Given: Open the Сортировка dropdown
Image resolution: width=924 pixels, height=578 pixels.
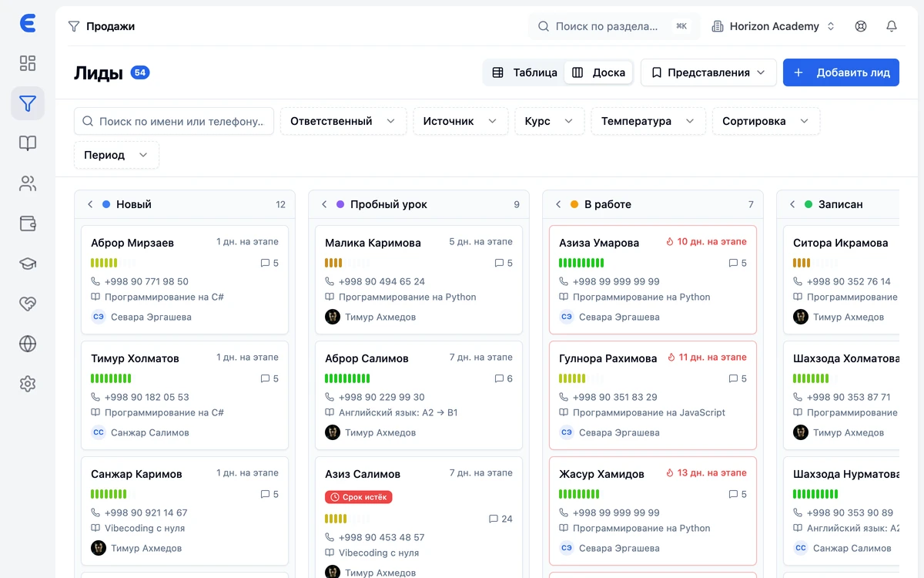Looking at the screenshot, I should coord(766,121).
